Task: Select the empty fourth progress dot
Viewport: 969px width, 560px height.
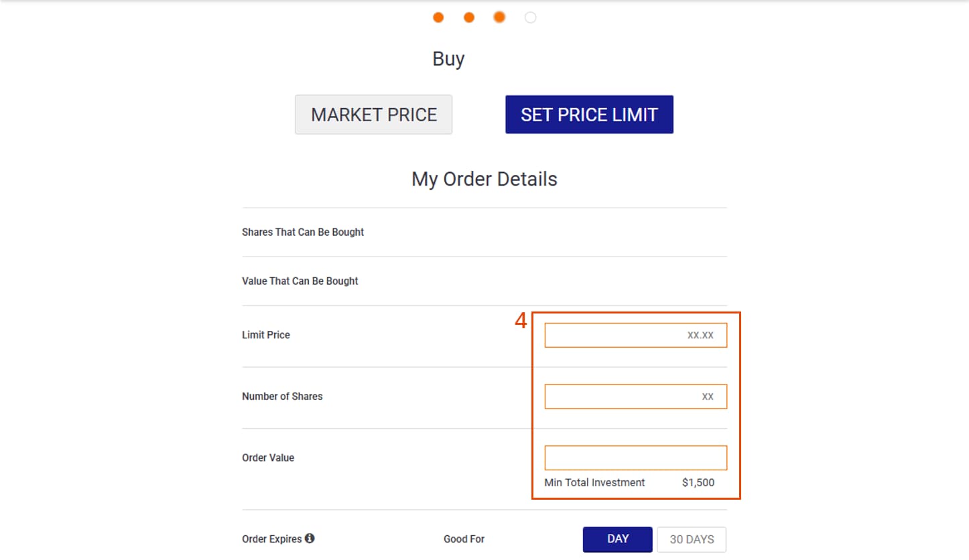Action: [x=530, y=17]
